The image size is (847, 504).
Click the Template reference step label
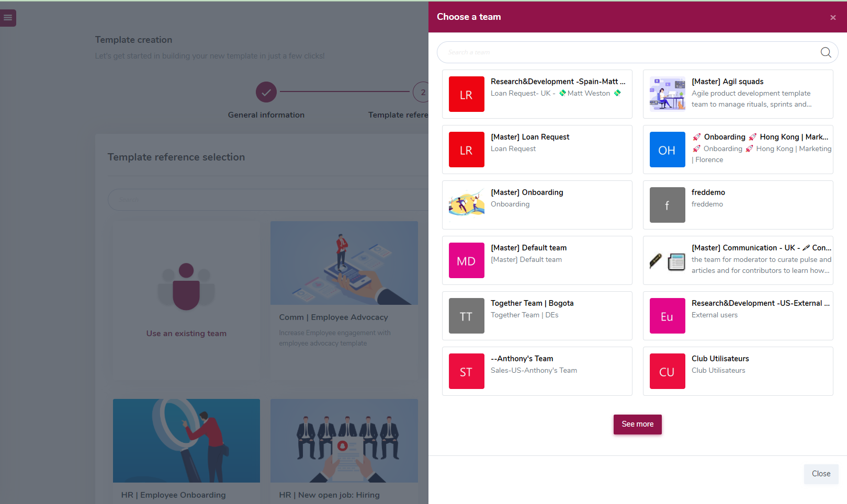click(x=398, y=115)
